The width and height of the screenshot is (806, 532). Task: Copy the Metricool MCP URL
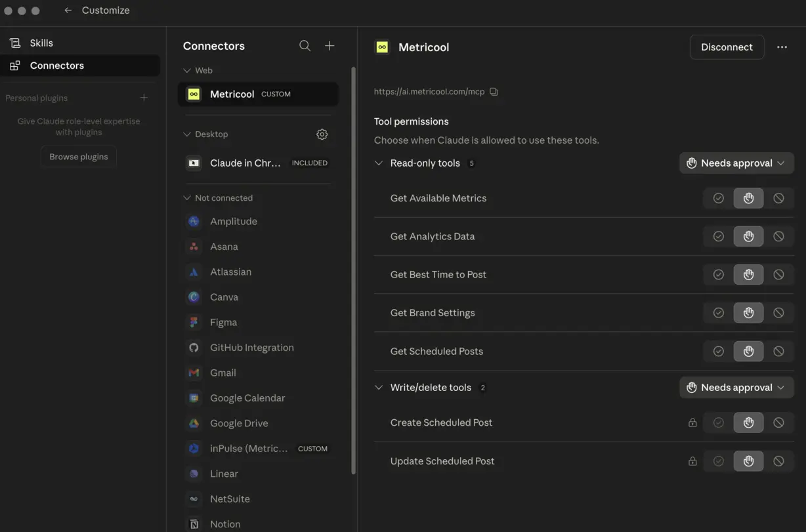click(494, 92)
